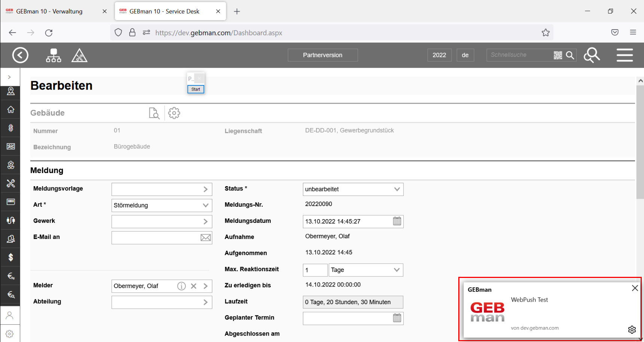The width and height of the screenshot is (644, 342).
Task: Open Meldungsvorlage selection chevron
Action: tap(206, 189)
